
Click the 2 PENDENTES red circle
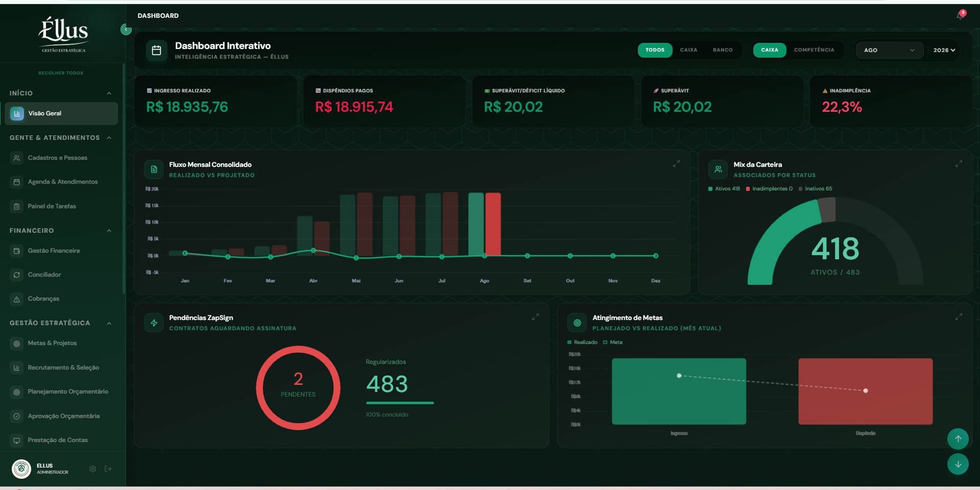pos(298,388)
